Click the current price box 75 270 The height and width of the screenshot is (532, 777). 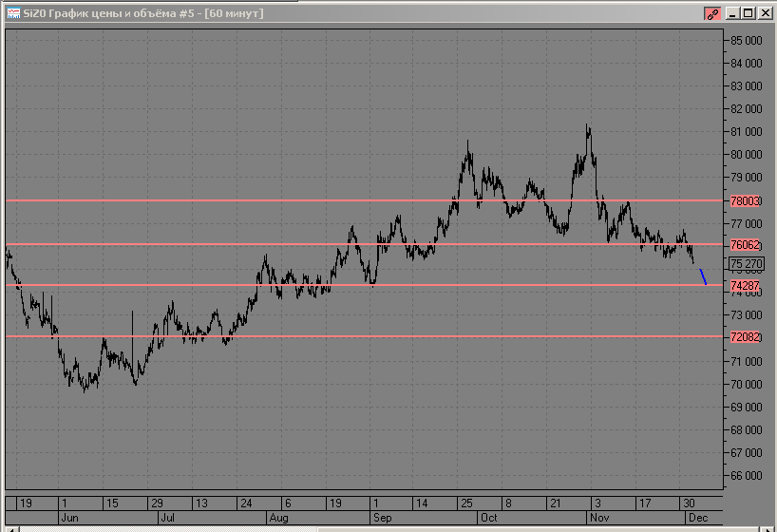click(747, 264)
